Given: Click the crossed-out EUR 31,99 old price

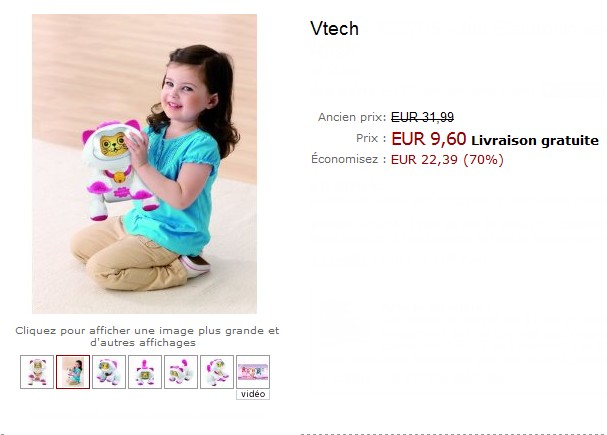Looking at the screenshot, I should pyautogui.click(x=422, y=117).
